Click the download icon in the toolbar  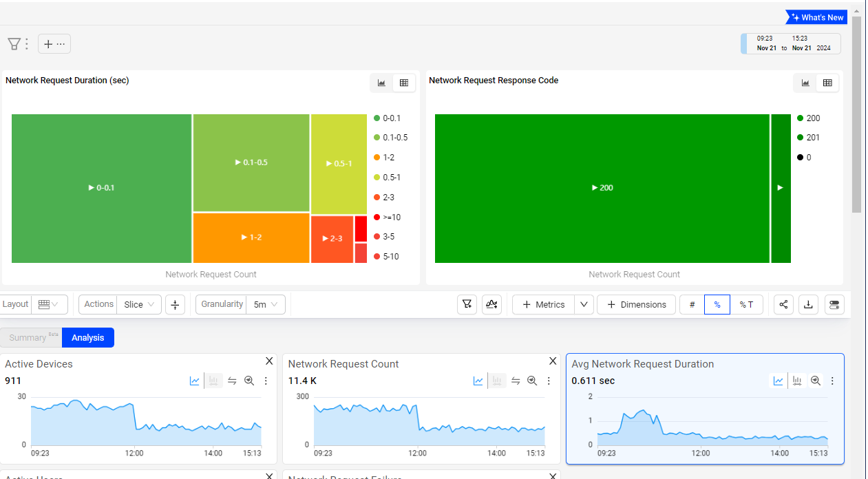pyautogui.click(x=809, y=304)
